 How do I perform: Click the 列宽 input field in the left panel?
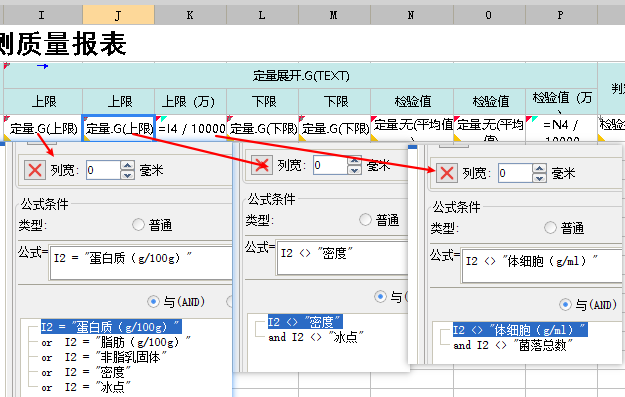tap(104, 170)
